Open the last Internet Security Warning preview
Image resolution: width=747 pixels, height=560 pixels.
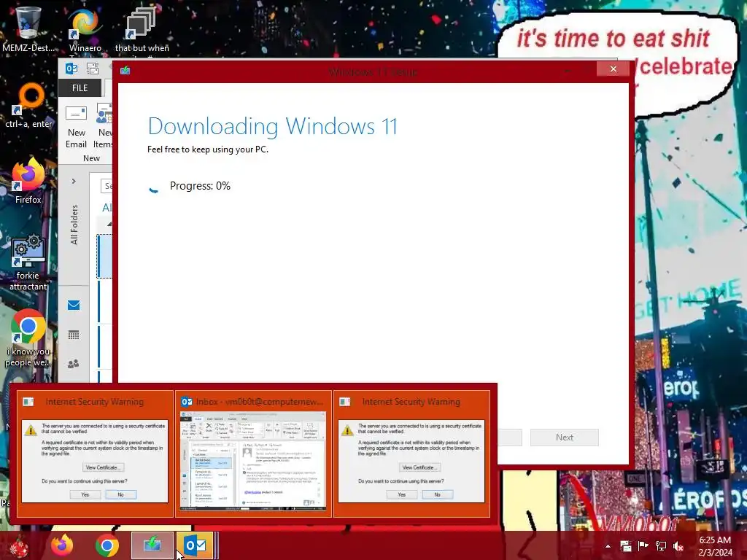[411, 454]
